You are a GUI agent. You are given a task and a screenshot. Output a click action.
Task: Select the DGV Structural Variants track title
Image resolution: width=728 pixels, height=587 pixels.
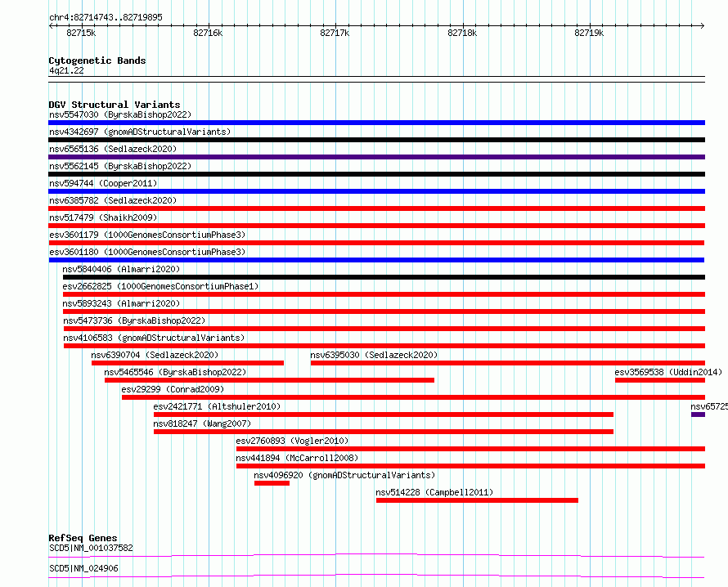pyautogui.click(x=115, y=105)
